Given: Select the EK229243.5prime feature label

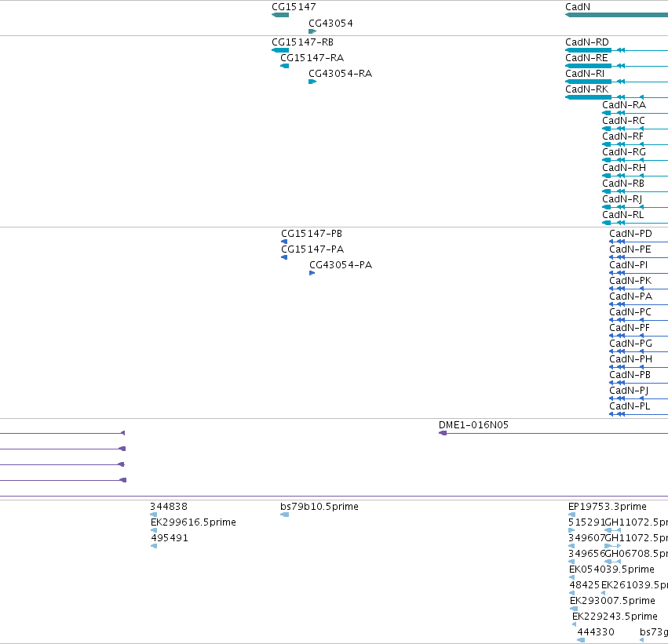Looking at the screenshot, I should click(615, 617).
